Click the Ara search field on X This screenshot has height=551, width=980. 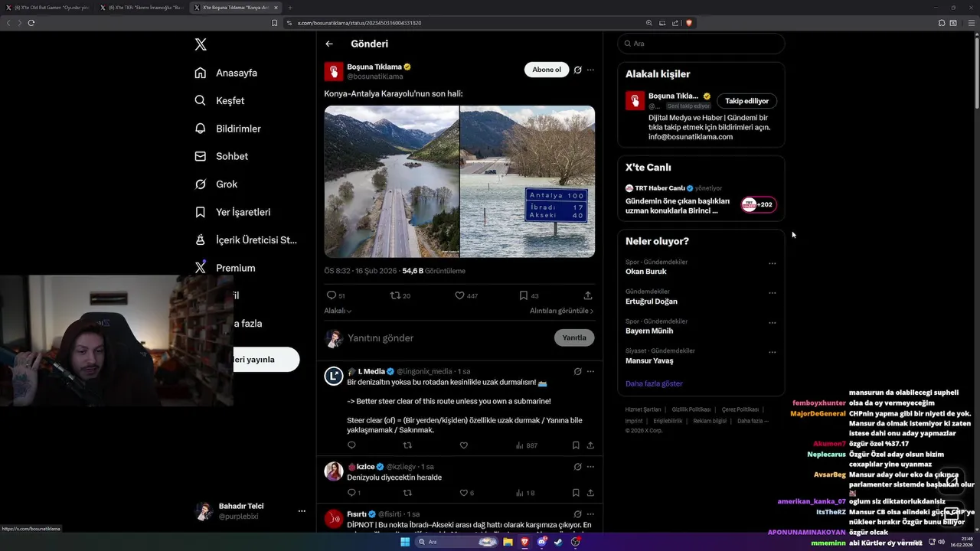click(x=701, y=44)
